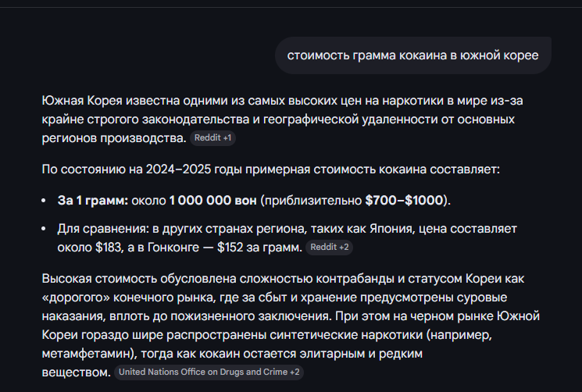Open United Nations Office on Drugs and Crime source
Viewport: 582px width, 392px height.
point(208,372)
